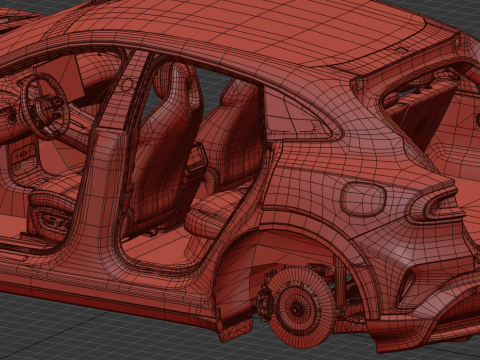The width and height of the screenshot is (480, 360).
Task: Select the fuel filler cap on rear fender
Action: [363, 199]
